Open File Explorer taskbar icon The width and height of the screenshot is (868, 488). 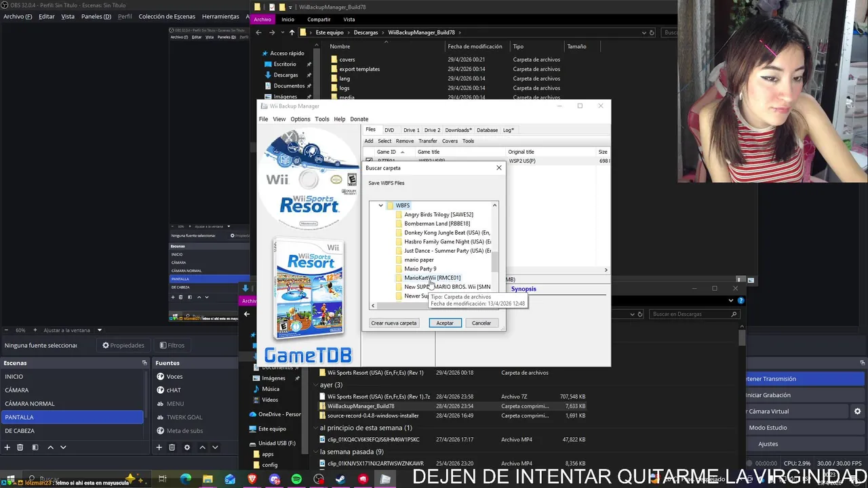pyautogui.click(x=208, y=479)
